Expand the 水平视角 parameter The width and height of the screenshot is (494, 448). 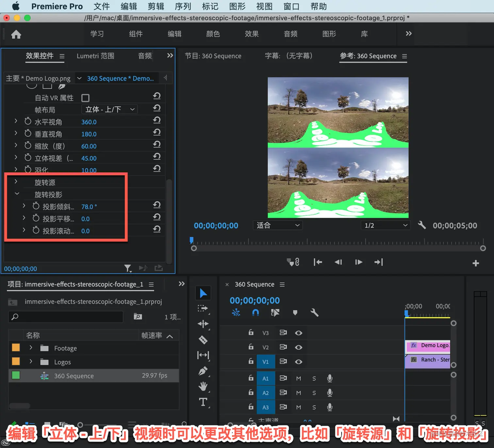click(16, 121)
